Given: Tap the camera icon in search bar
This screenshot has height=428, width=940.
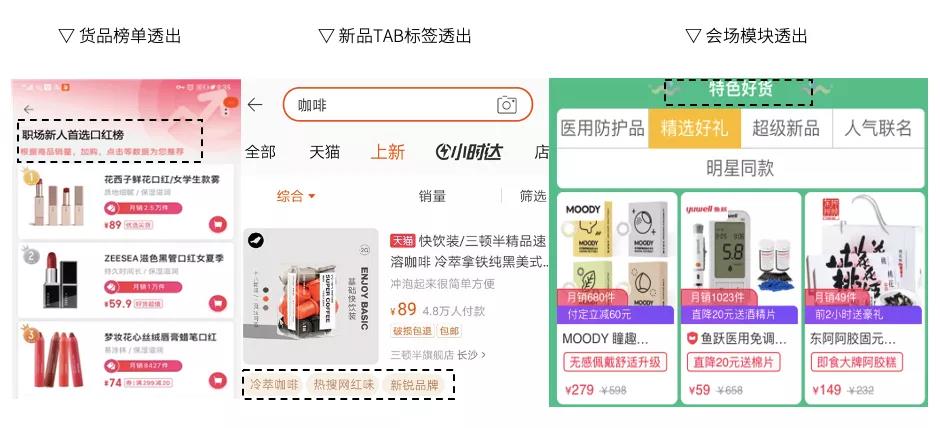Looking at the screenshot, I should point(507,105).
